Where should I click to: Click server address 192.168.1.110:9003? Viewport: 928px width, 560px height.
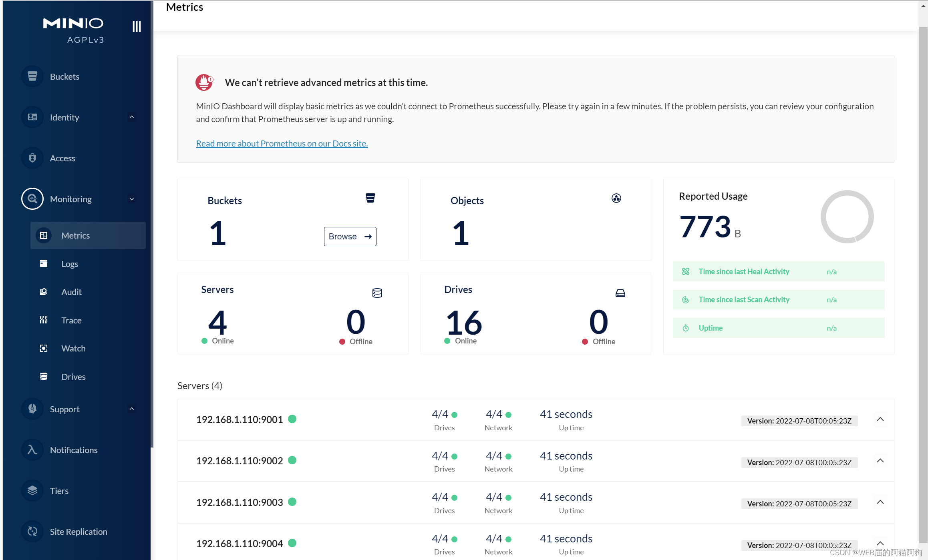pyautogui.click(x=240, y=502)
